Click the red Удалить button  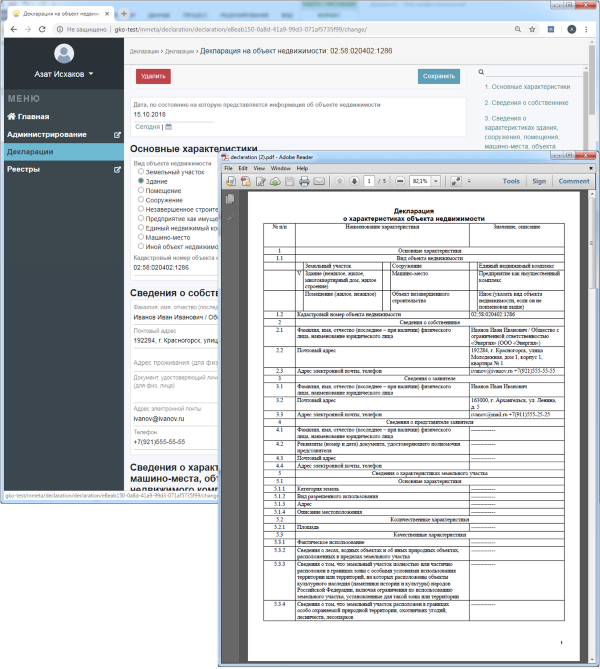[153, 76]
